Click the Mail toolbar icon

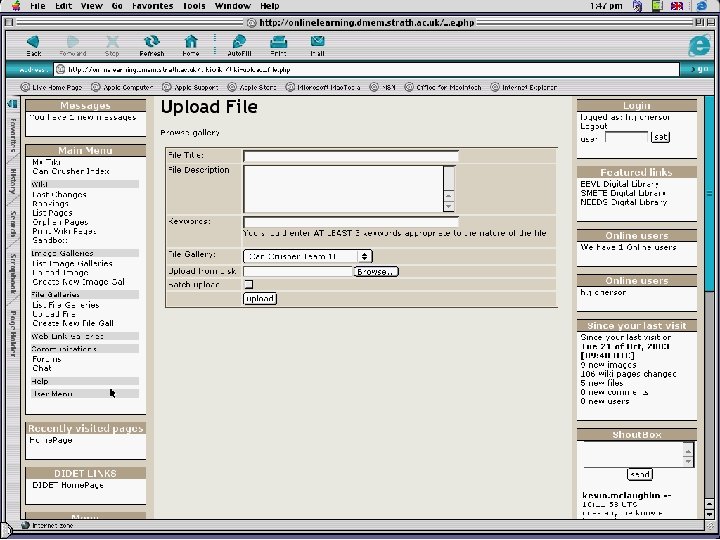pos(317,42)
